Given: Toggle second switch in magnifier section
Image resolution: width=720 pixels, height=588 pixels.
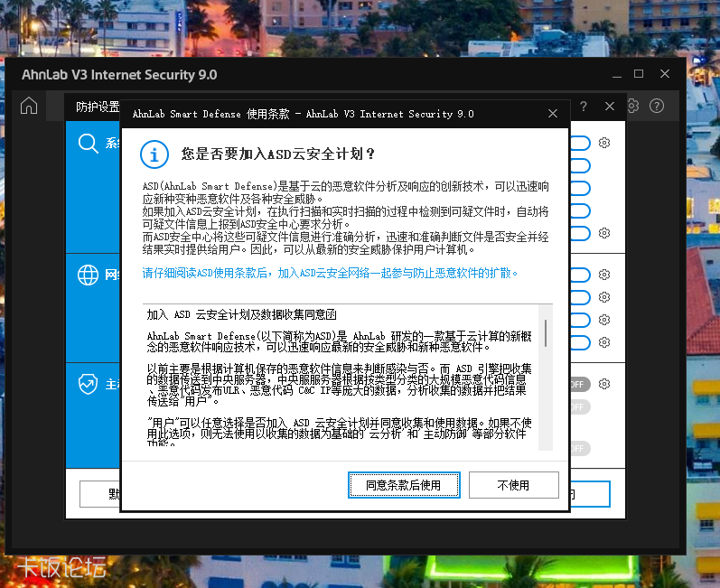Looking at the screenshot, I should click(580, 165).
